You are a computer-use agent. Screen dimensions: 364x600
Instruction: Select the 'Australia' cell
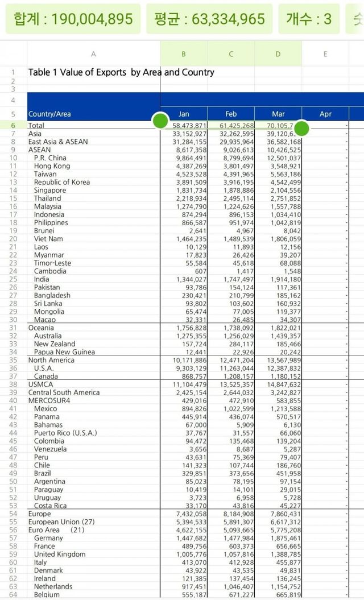click(x=94, y=336)
